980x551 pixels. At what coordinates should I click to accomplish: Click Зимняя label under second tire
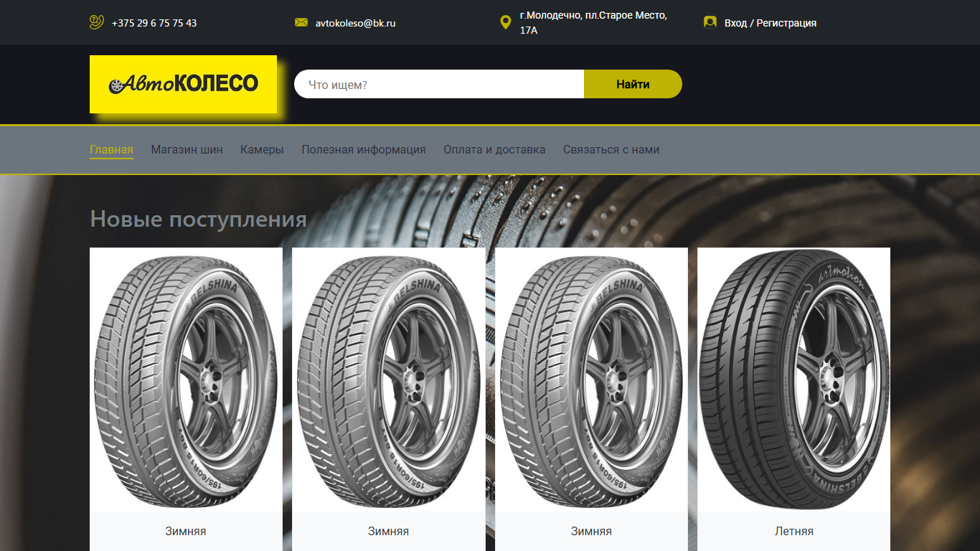click(x=389, y=532)
